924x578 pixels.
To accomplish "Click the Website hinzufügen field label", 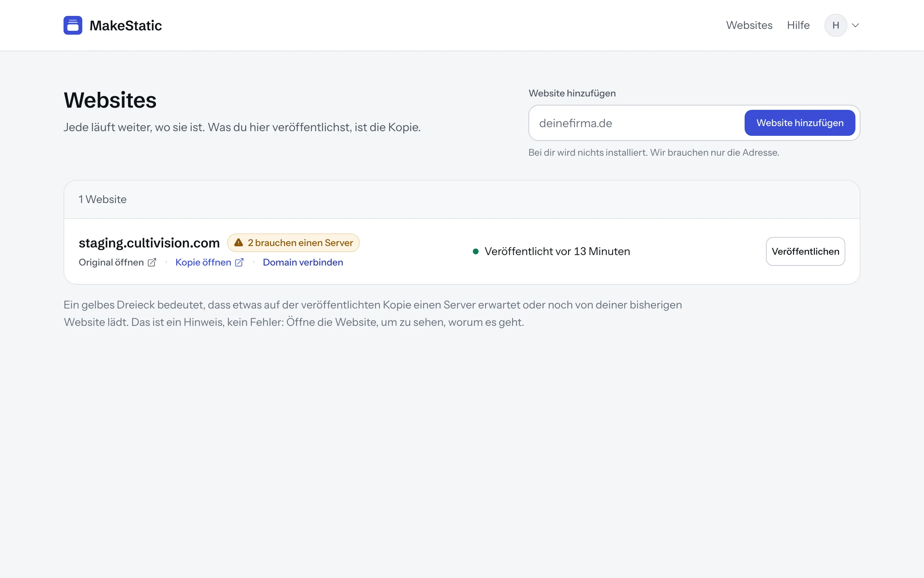I will [572, 93].
